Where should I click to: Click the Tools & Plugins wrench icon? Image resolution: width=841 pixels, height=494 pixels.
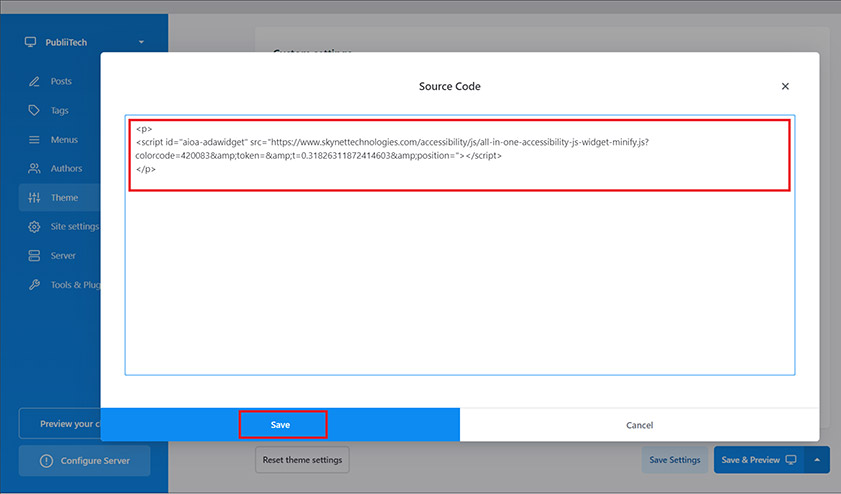[34, 285]
